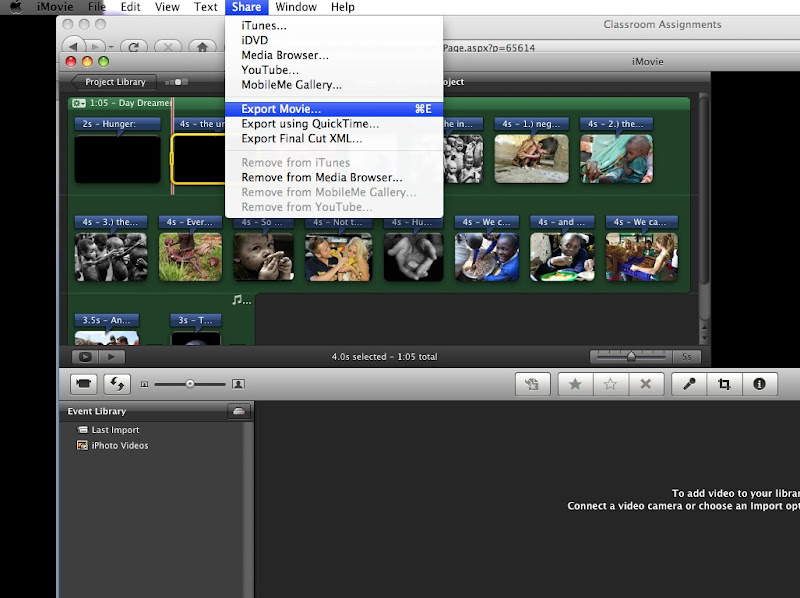The width and height of the screenshot is (800, 598).
Task: Adjust the event thumbnail size slider
Action: click(190, 384)
